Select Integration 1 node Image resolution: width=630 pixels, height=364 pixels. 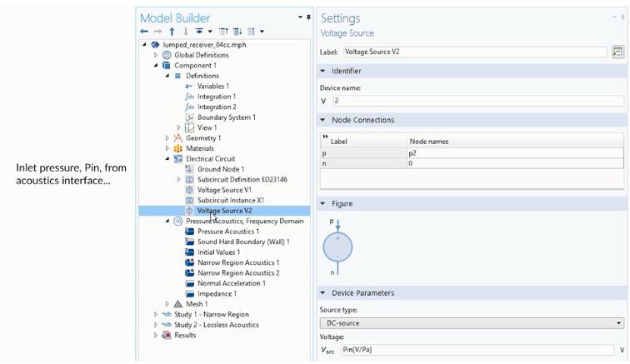tap(217, 97)
